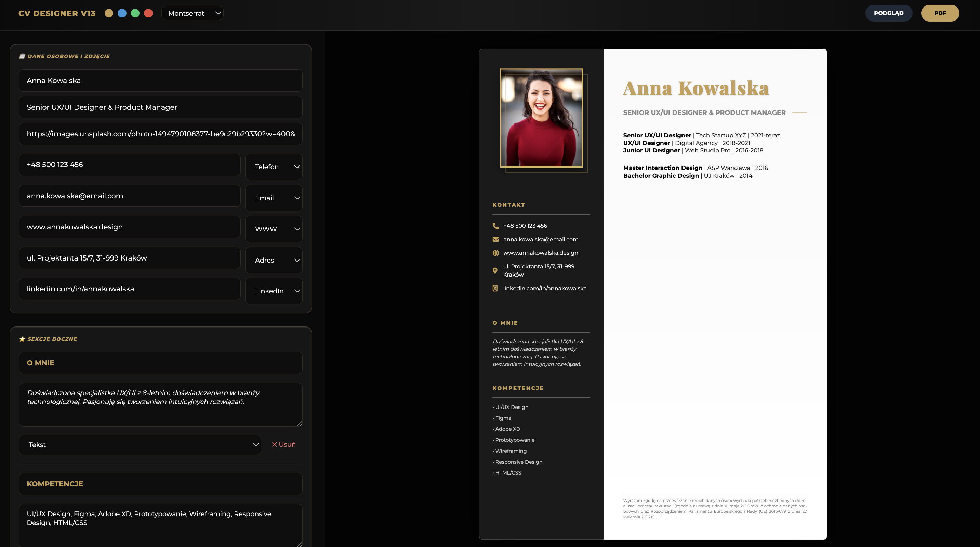Click the Dane Osobowe i Zdjęcie header icon
The height and width of the screenshot is (547, 980).
[22, 56]
